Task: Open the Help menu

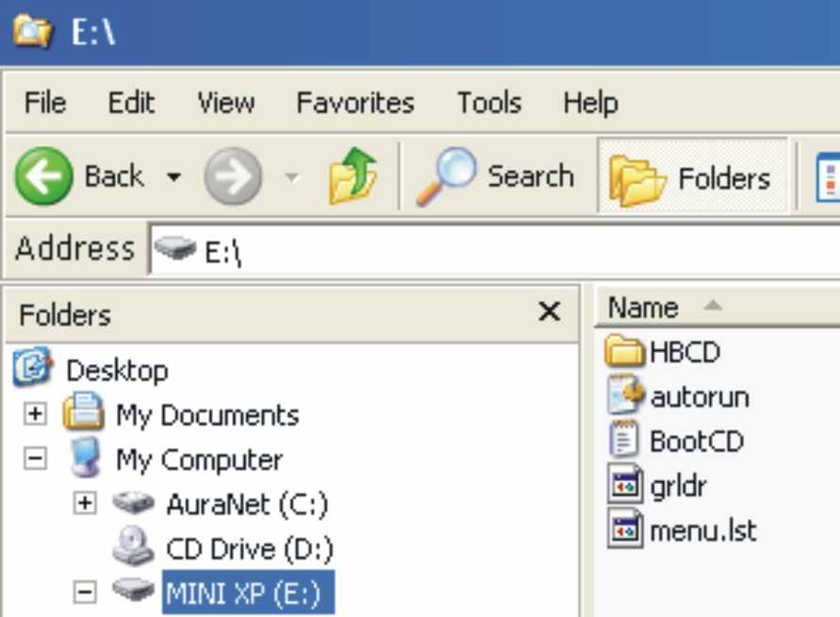Action: coord(591,103)
